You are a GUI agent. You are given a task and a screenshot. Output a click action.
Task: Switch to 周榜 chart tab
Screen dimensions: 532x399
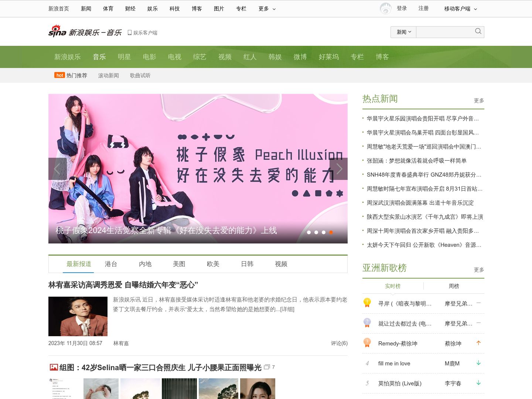(x=454, y=286)
